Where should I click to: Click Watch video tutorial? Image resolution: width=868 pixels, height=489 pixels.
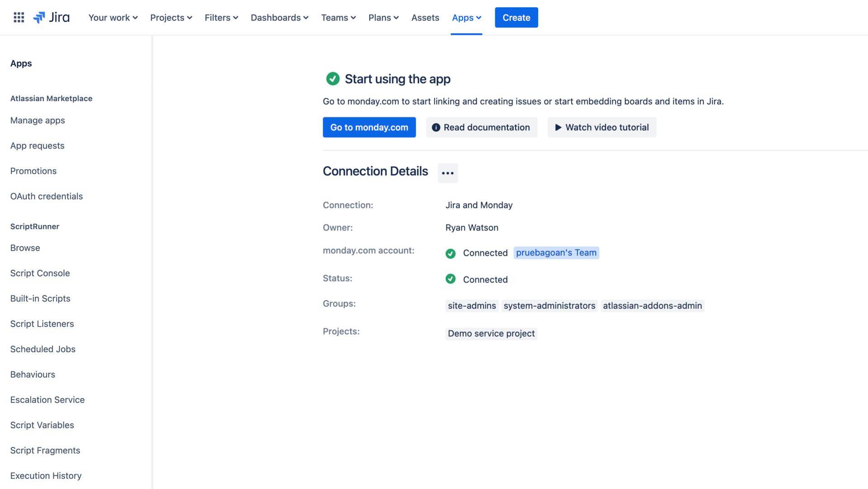(x=602, y=127)
